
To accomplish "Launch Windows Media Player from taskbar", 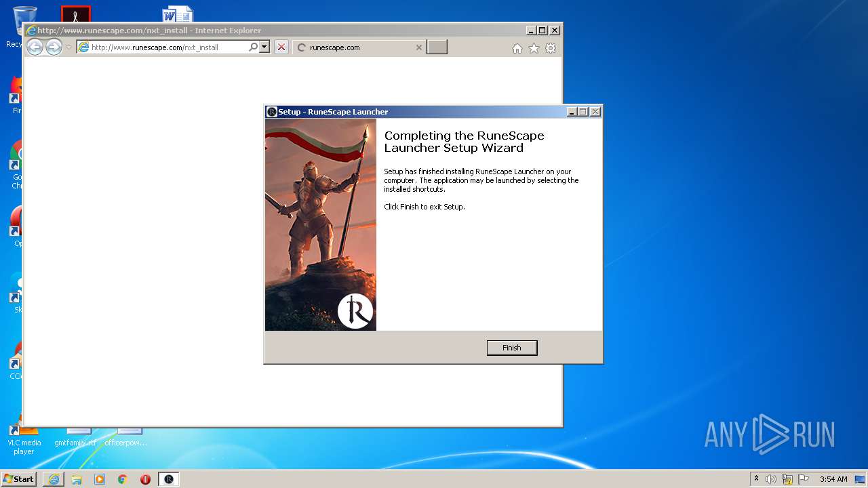I will pyautogui.click(x=100, y=479).
